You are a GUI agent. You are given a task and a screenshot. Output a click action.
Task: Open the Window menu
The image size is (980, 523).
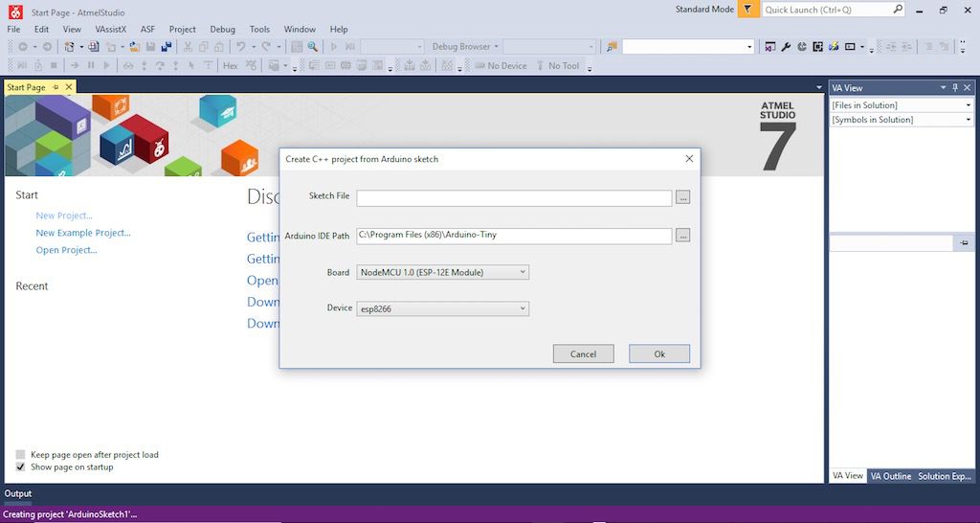coord(300,30)
